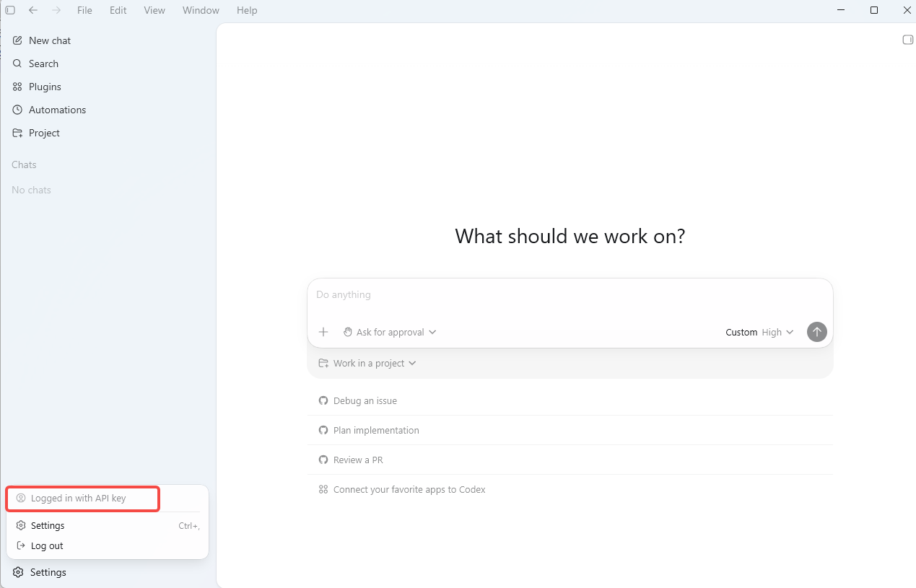
Task: Open the File menu
Action: click(x=84, y=10)
